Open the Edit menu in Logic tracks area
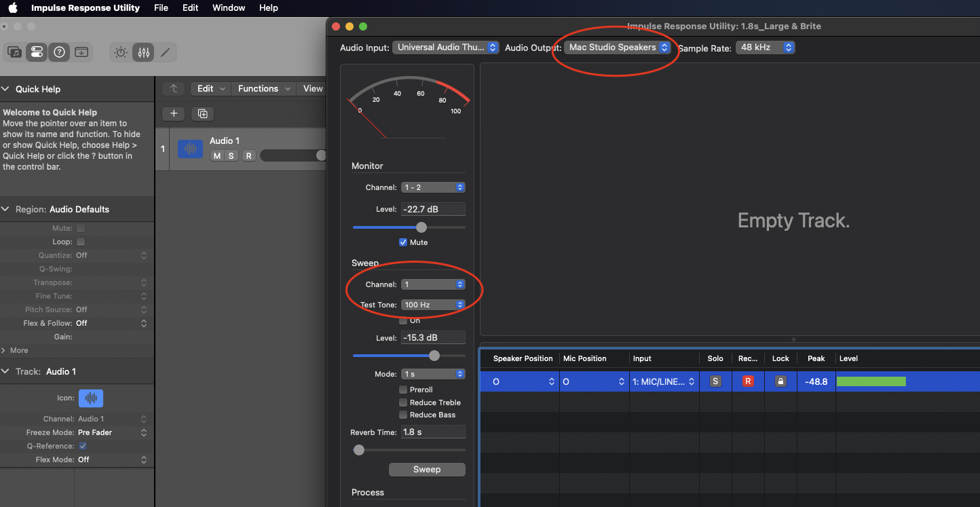The height and width of the screenshot is (507, 980). click(x=211, y=89)
